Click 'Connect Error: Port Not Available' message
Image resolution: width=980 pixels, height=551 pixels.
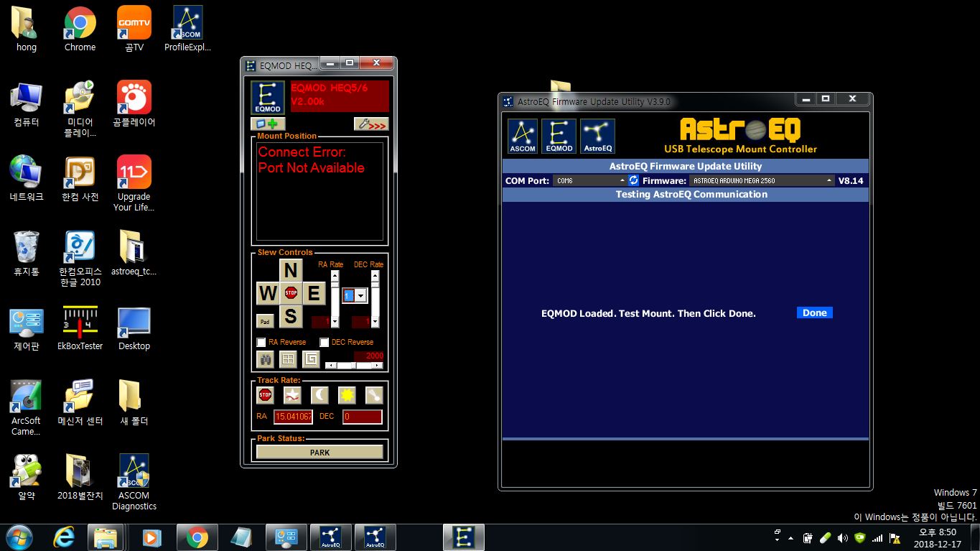tap(312, 159)
